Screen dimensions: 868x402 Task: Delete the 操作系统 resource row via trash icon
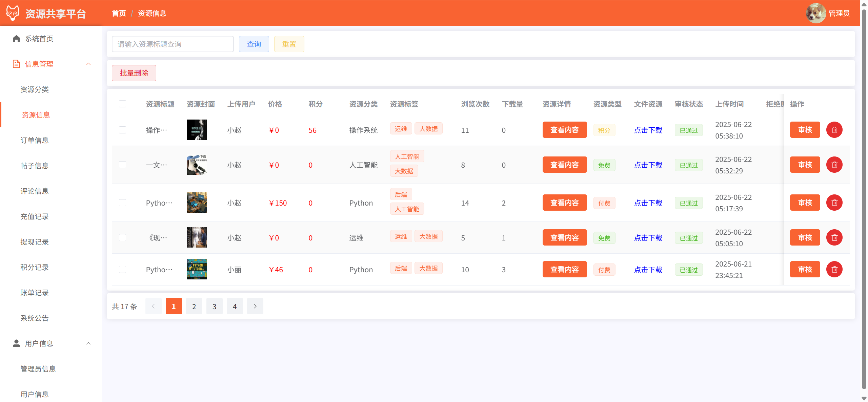[x=834, y=130]
